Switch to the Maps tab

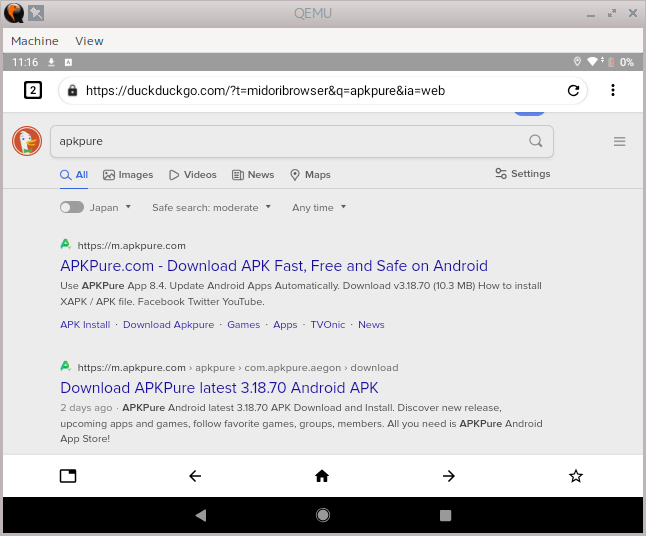[x=310, y=175]
